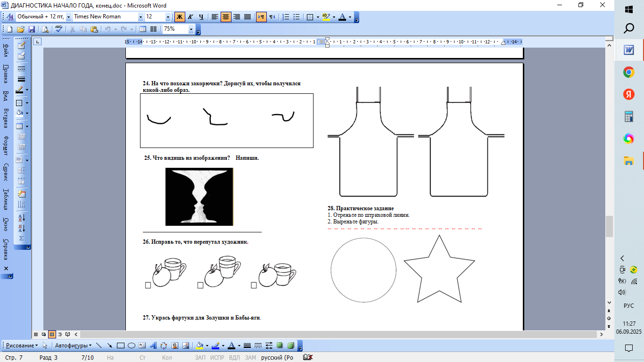
Task: Toggle italic formatting button
Action: click(190, 17)
